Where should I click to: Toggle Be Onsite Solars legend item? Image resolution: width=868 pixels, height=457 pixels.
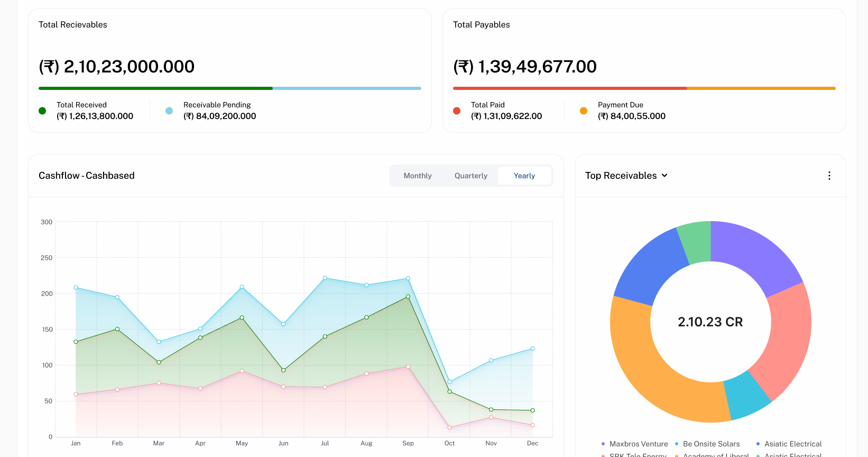(x=707, y=444)
